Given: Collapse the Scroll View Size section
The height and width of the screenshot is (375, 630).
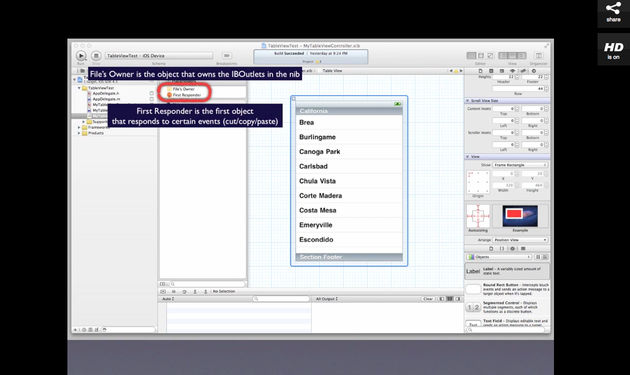Looking at the screenshot, I should 467,100.
